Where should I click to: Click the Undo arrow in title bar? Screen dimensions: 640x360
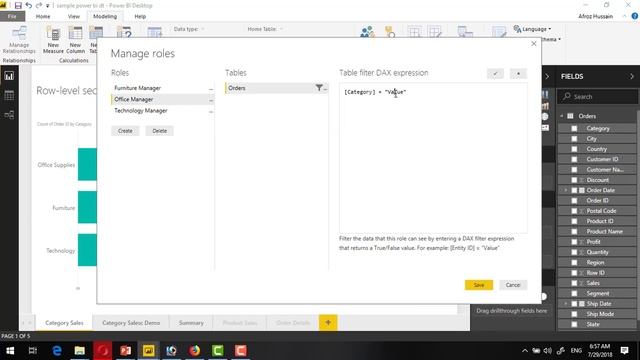pos(29,5)
